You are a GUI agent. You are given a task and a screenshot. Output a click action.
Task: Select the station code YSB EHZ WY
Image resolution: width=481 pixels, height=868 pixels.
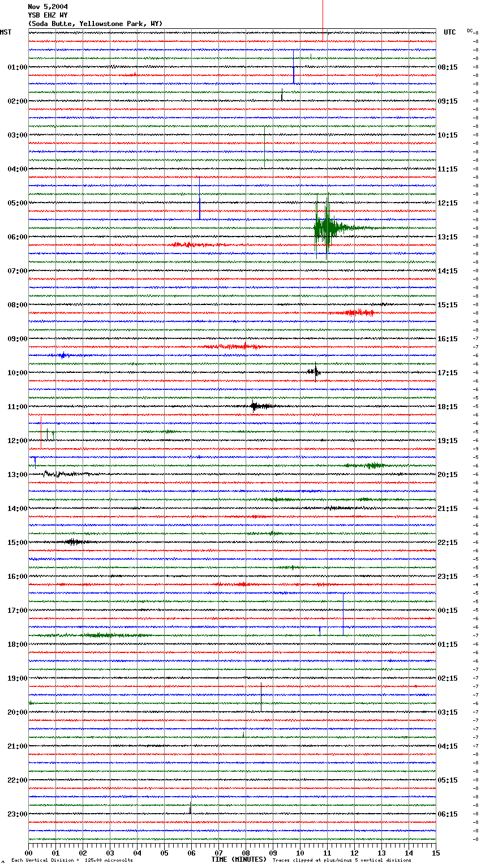click(x=48, y=15)
